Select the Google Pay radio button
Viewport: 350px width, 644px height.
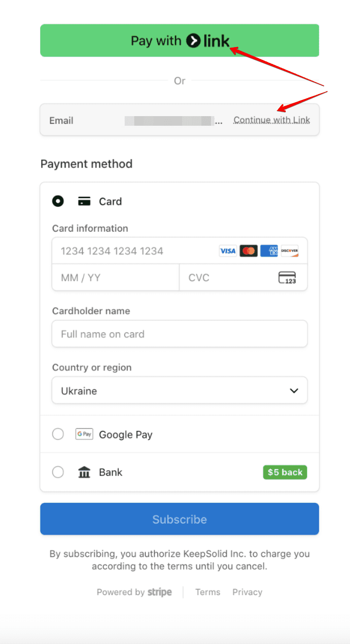click(x=58, y=434)
